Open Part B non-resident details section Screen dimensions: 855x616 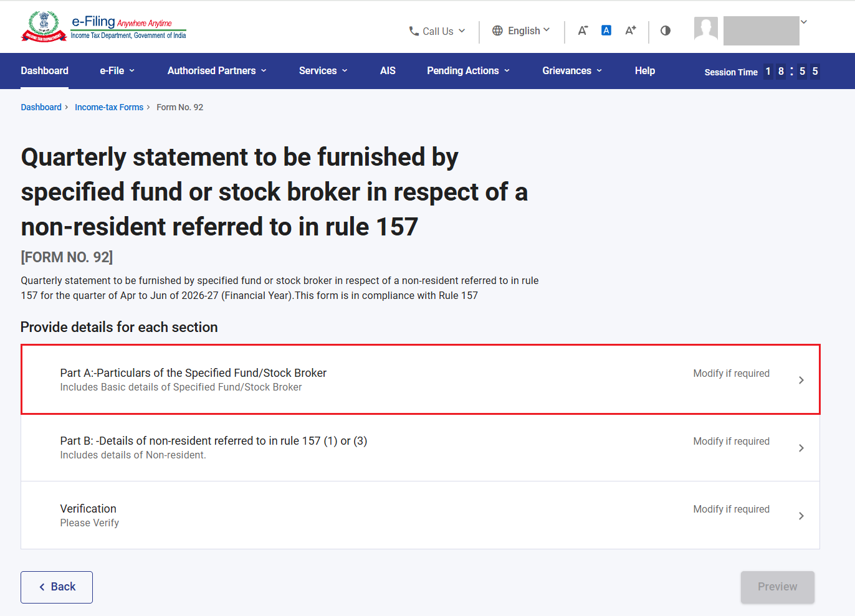420,447
